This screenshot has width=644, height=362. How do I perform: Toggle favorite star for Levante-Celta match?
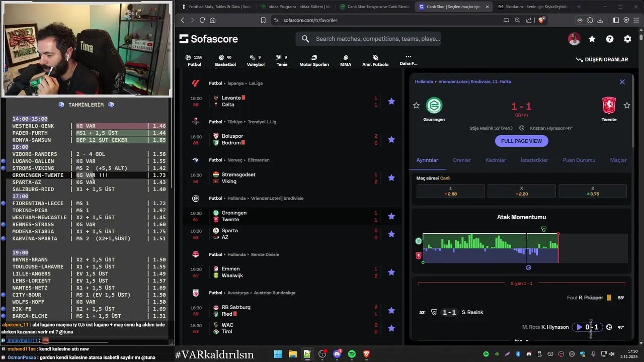coord(391,101)
